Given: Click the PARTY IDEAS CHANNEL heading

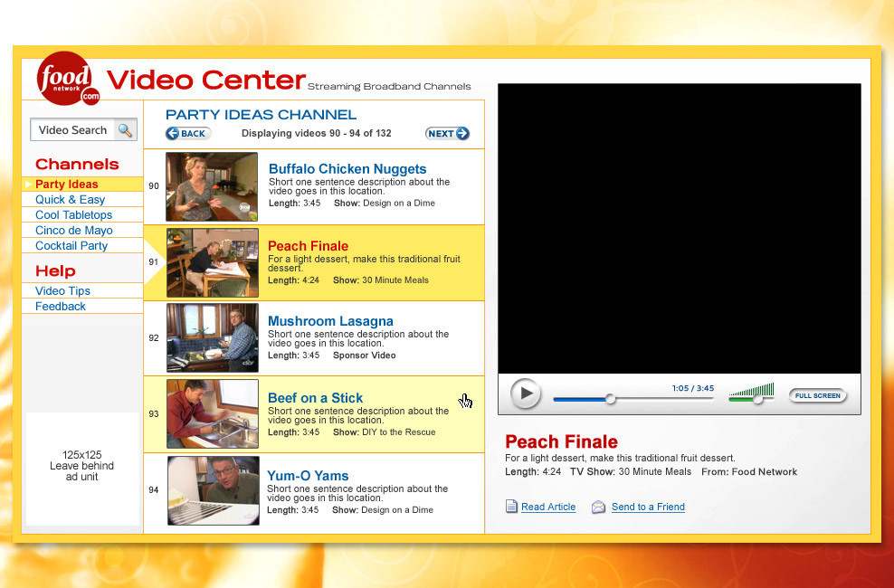Looking at the screenshot, I should pos(261,115).
